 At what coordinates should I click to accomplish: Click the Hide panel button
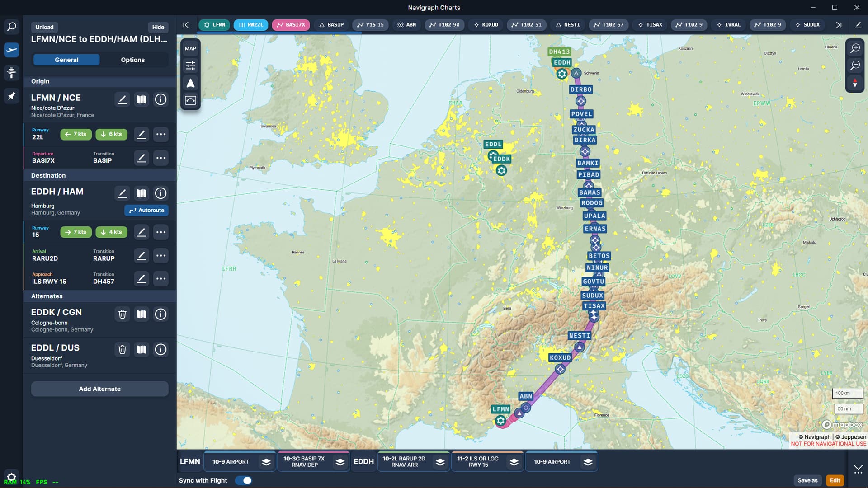tap(158, 27)
